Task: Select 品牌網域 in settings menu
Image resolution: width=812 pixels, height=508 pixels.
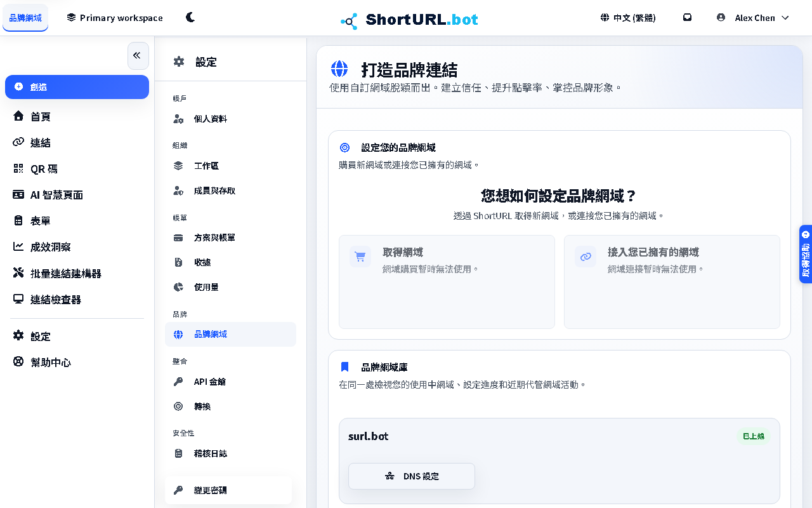Action: [x=230, y=334]
